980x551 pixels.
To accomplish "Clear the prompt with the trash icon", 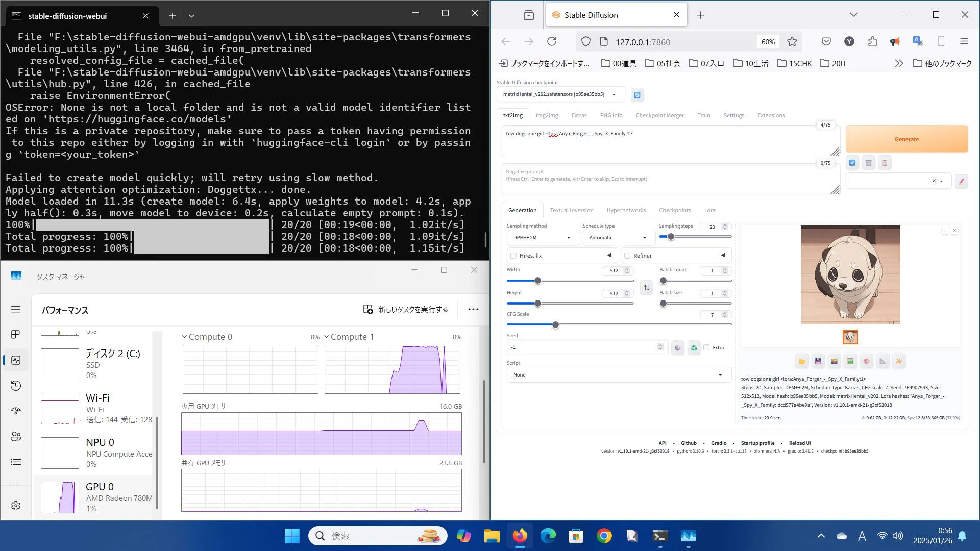I will 868,163.
